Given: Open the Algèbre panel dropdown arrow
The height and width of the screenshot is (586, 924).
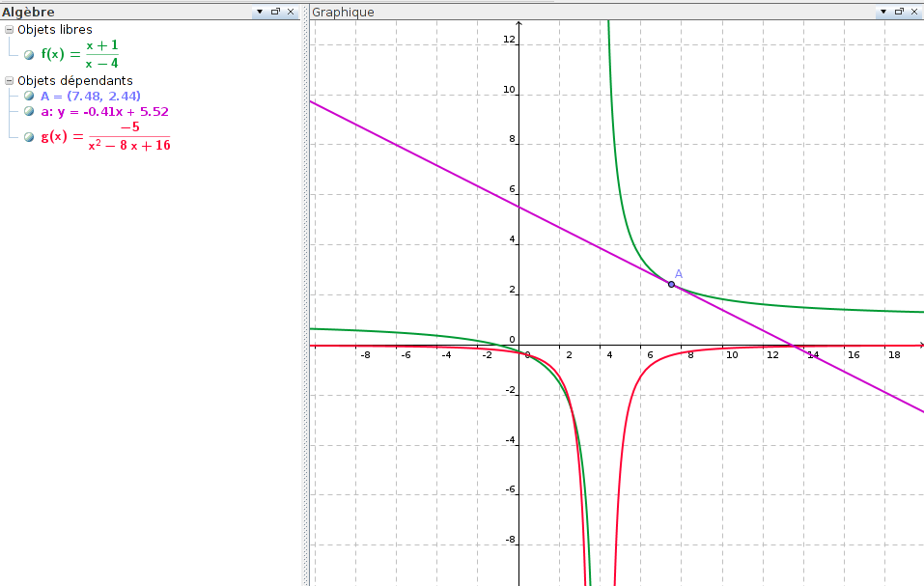Looking at the screenshot, I should point(259,12).
